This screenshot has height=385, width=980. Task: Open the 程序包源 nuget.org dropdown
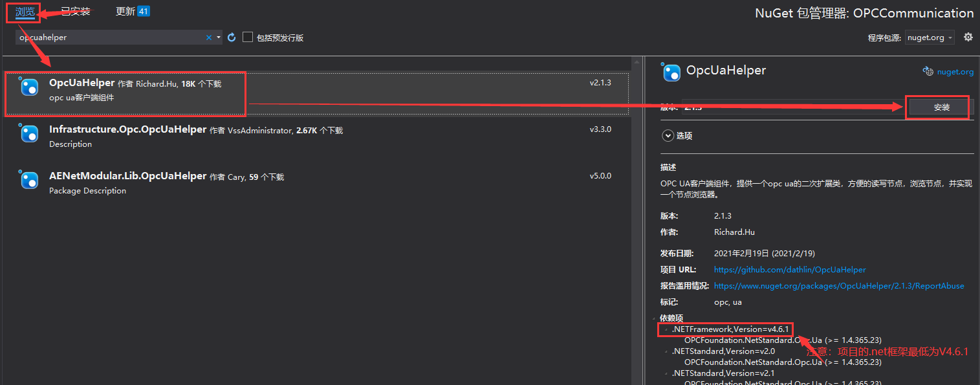pos(930,38)
